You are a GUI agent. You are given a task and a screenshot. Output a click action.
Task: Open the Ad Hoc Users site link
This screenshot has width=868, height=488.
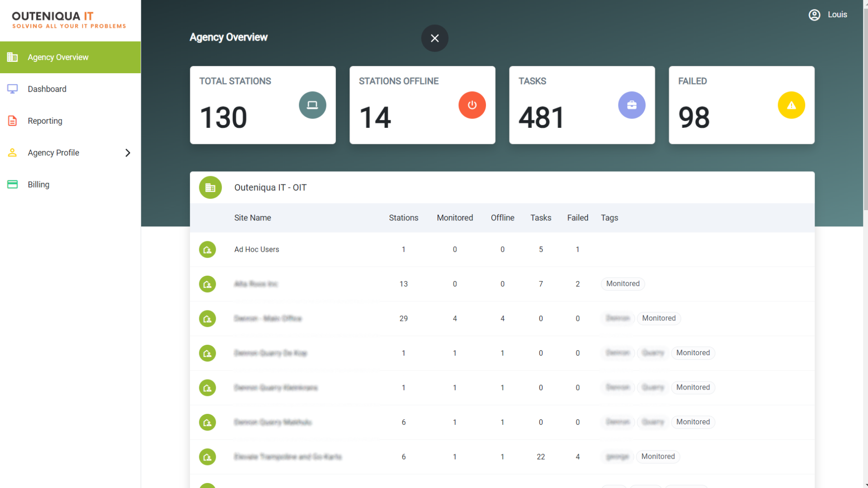coord(256,249)
